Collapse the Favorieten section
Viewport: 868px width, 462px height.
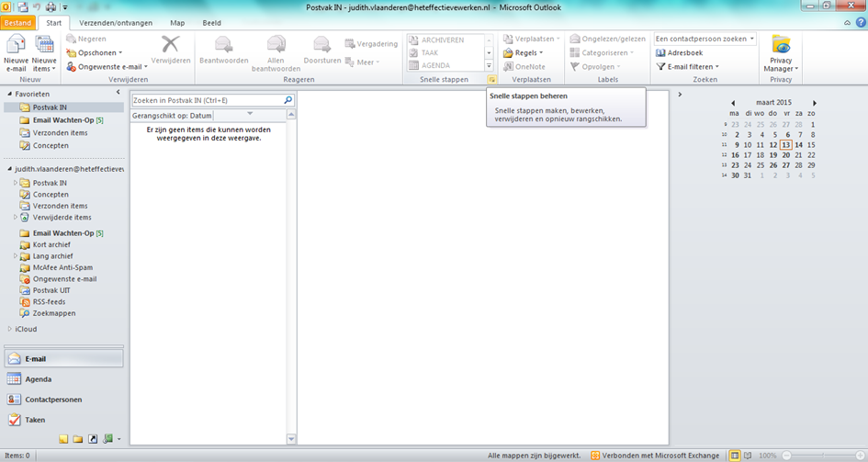(9, 94)
